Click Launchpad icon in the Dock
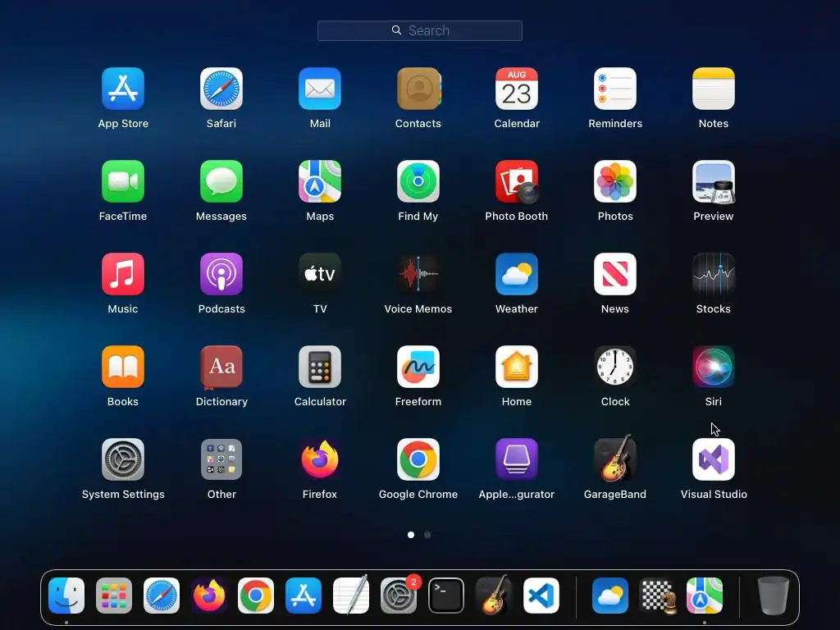 [114, 596]
